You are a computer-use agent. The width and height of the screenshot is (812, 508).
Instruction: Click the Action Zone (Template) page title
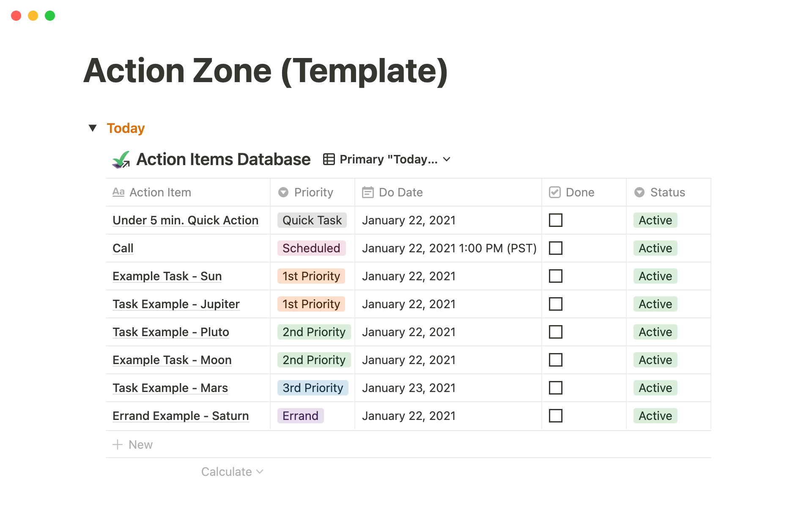point(265,71)
